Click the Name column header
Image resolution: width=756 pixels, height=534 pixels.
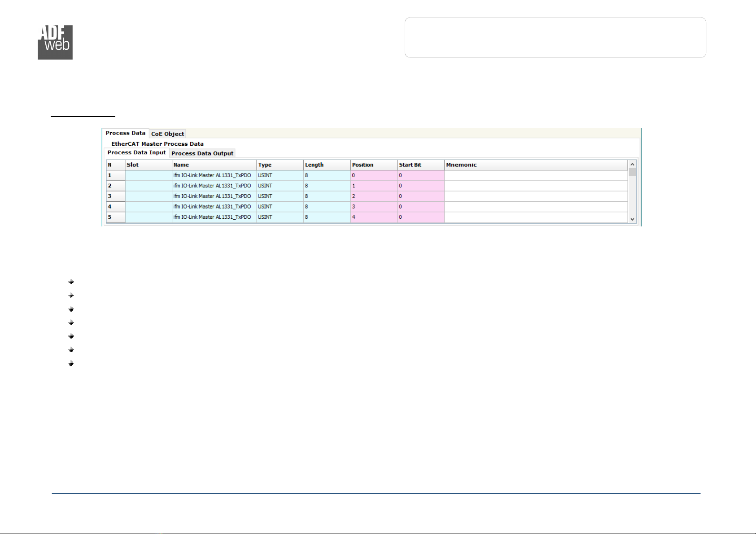coord(214,165)
